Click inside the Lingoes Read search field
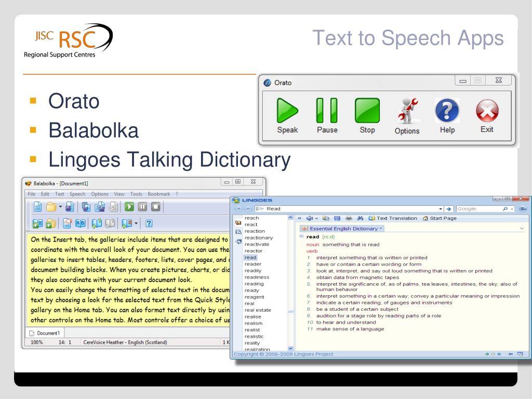This screenshot has width=532, height=399. coord(349,209)
